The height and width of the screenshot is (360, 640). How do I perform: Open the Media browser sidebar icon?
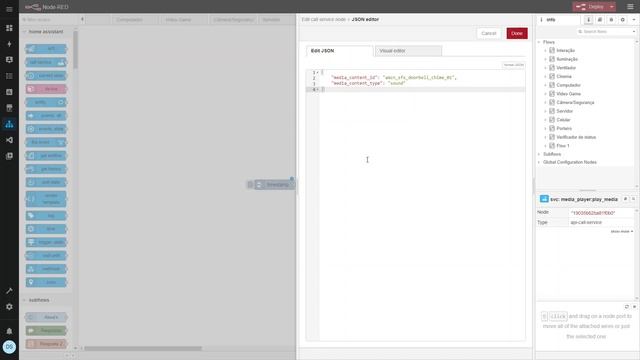(x=9, y=156)
